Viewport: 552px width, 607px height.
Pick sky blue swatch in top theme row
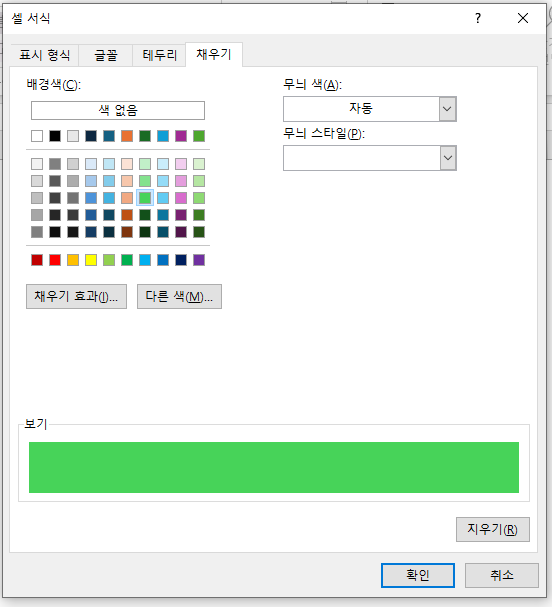point(163,136)
